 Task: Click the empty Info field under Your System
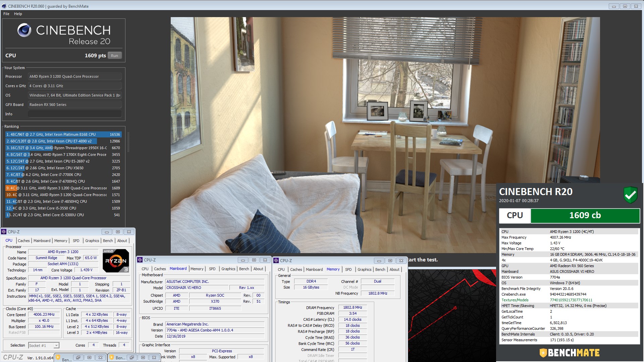coord(74,114)
